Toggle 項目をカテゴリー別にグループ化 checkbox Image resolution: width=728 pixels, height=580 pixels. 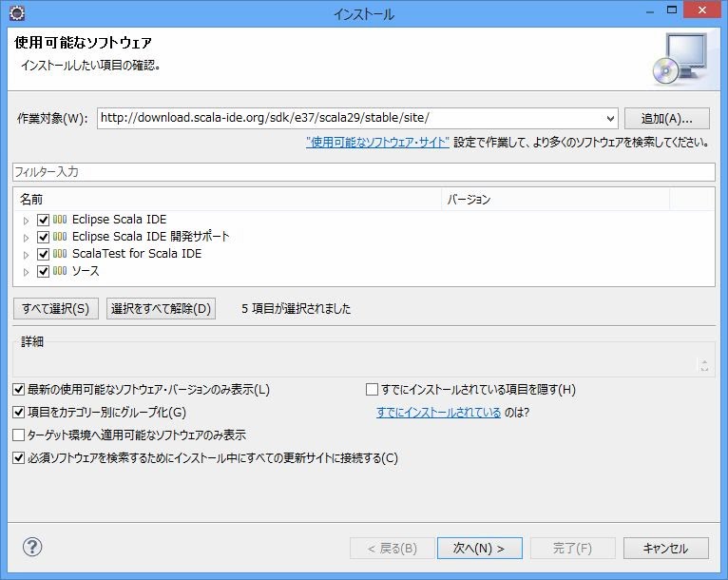pos(19,412)
